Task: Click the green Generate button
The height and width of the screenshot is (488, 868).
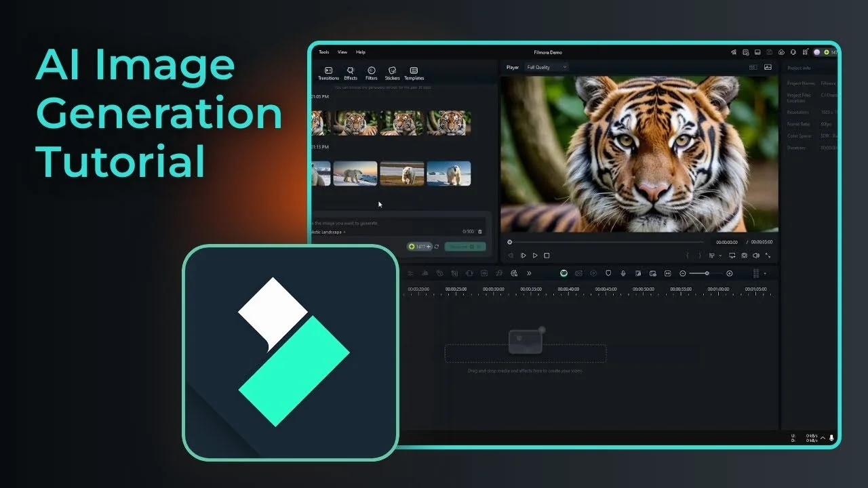Action: click(x=465, y=247)
